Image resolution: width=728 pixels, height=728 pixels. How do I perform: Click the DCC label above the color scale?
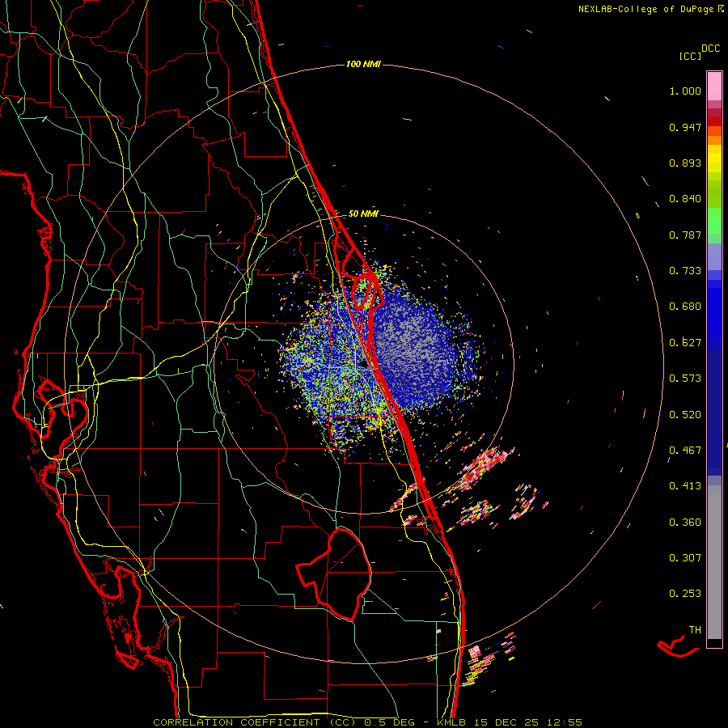[711, 49]
